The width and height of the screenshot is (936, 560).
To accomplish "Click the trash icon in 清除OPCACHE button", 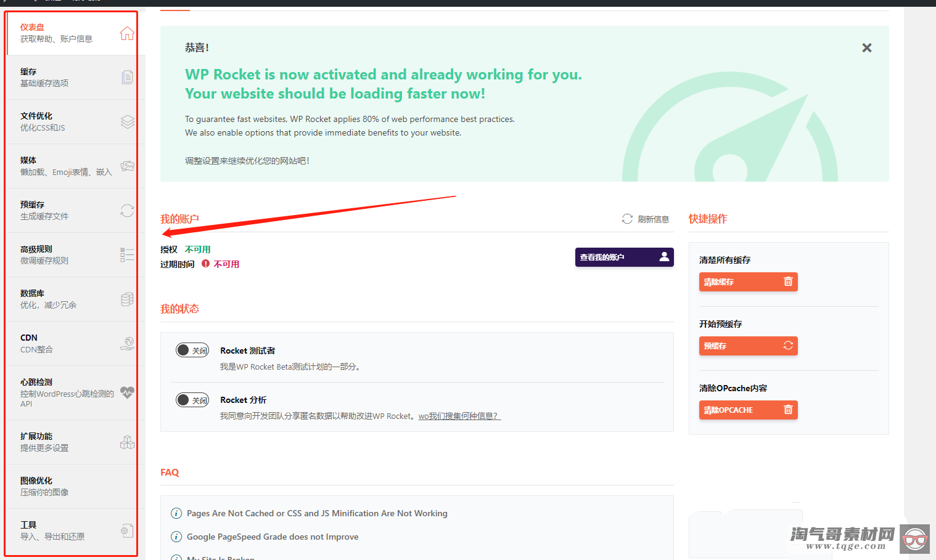I will 787,410.
